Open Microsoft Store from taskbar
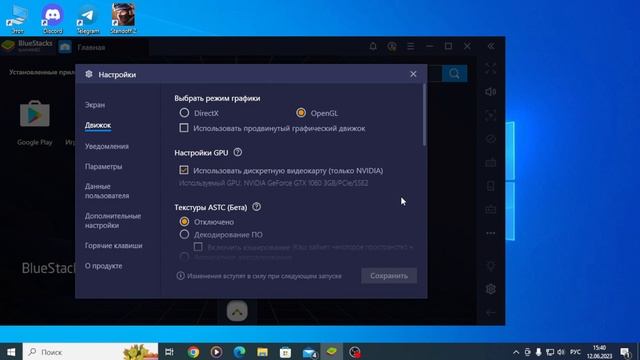 (x=285, y=352)
